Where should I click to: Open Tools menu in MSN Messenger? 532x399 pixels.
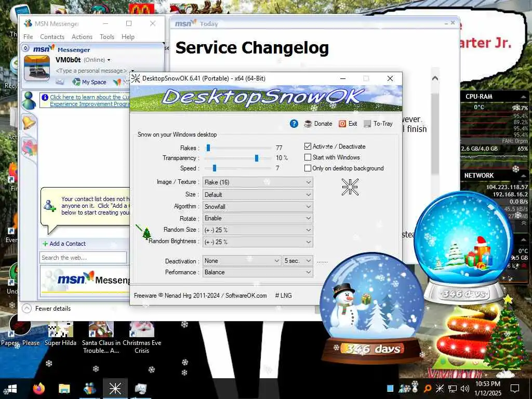pyautogui.click(x=107, y=37)
